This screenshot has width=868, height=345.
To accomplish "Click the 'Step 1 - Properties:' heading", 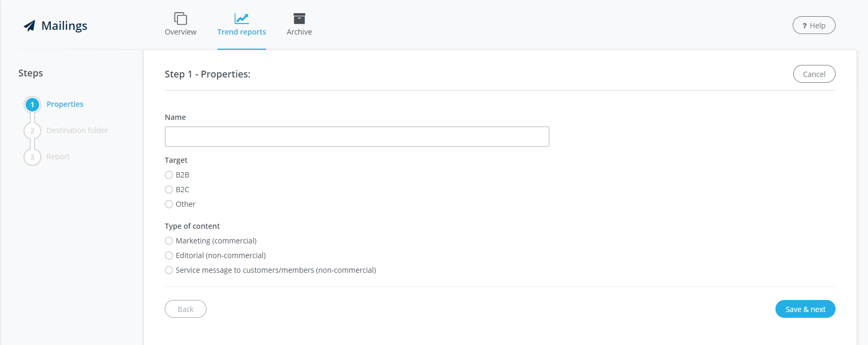I will pyautogui.click(x=208, y=74).
